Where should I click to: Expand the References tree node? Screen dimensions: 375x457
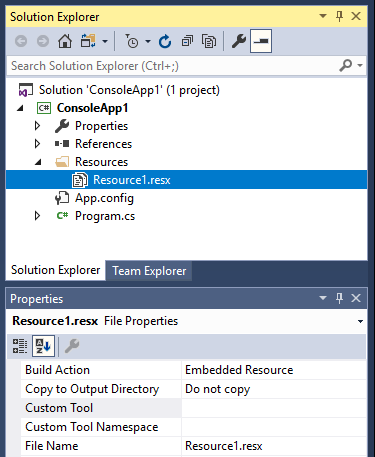coord(37,144)
